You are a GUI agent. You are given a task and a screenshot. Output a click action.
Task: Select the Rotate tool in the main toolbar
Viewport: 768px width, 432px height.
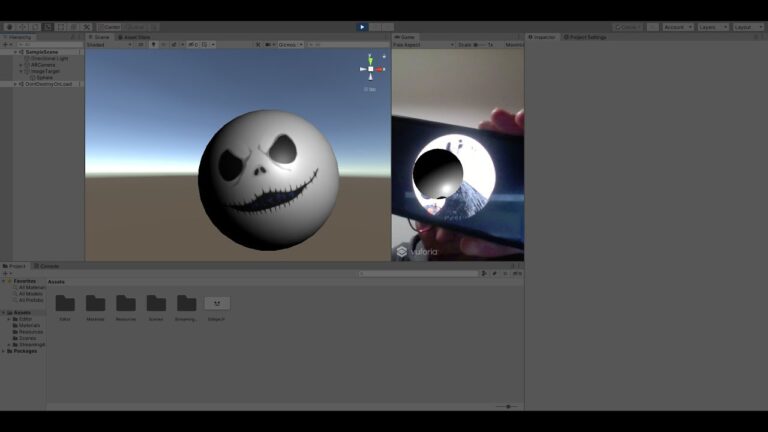click(35, 27)
